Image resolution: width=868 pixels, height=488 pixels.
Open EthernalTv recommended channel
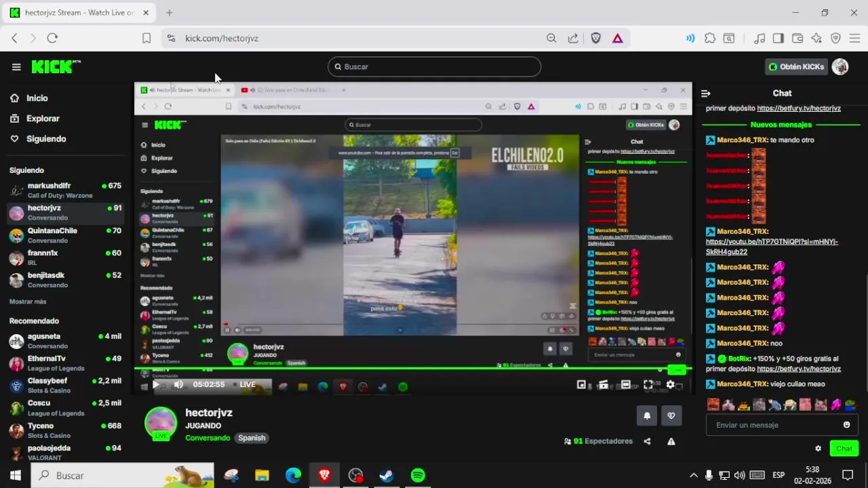click(x=65, y=363)
